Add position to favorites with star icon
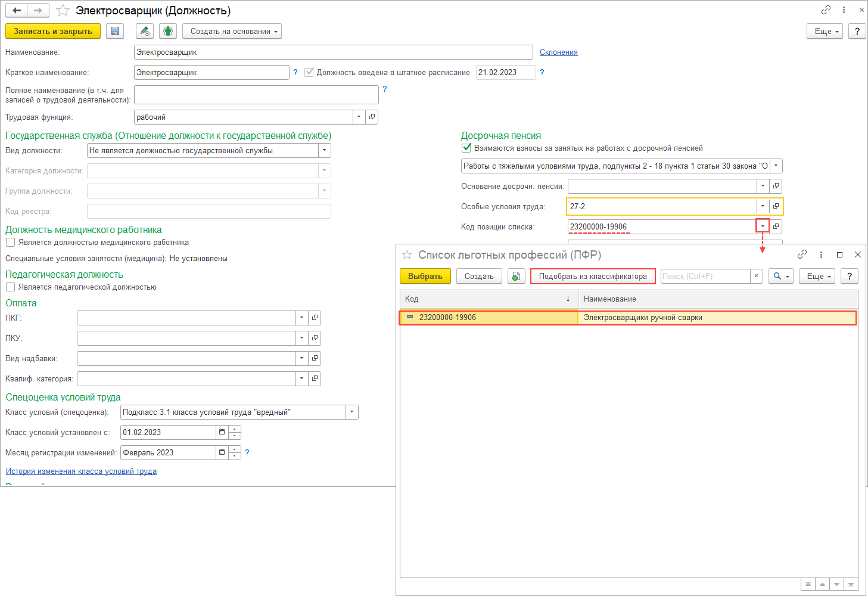Image resolution: width=868 pixels, height=596 pixels. click(63, 11)
